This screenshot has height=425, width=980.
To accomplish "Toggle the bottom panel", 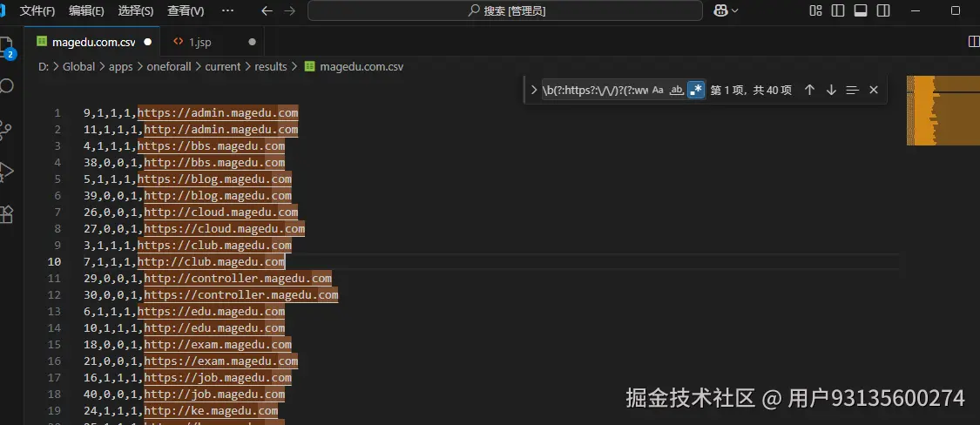I will [x=861, y=10].
